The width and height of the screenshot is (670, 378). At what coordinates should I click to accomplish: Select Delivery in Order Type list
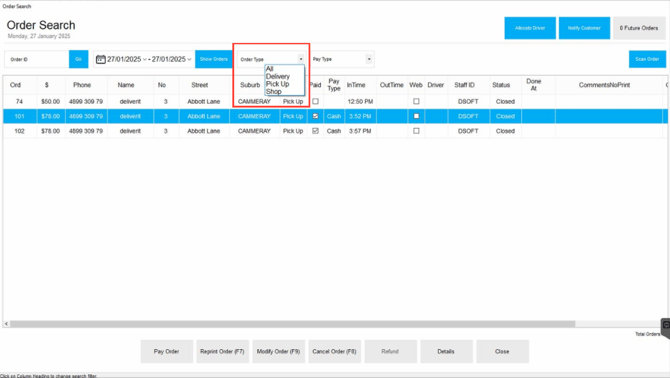(278, 76)
